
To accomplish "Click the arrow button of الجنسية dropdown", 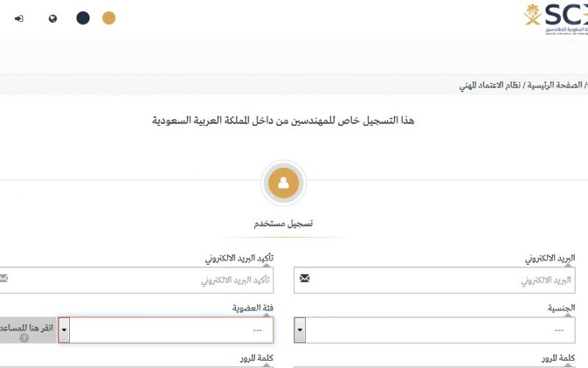I will pyautogui.click(x=300, y=330).
